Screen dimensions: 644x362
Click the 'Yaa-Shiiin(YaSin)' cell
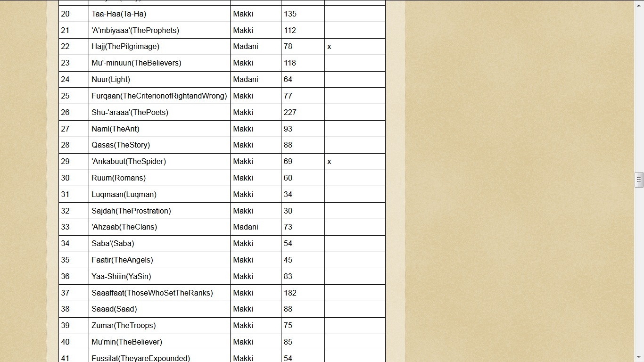tap(159, 276)
